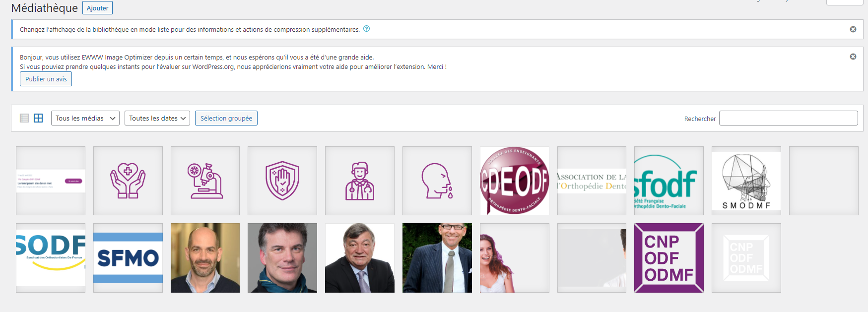Switch to list view mode

24,118
